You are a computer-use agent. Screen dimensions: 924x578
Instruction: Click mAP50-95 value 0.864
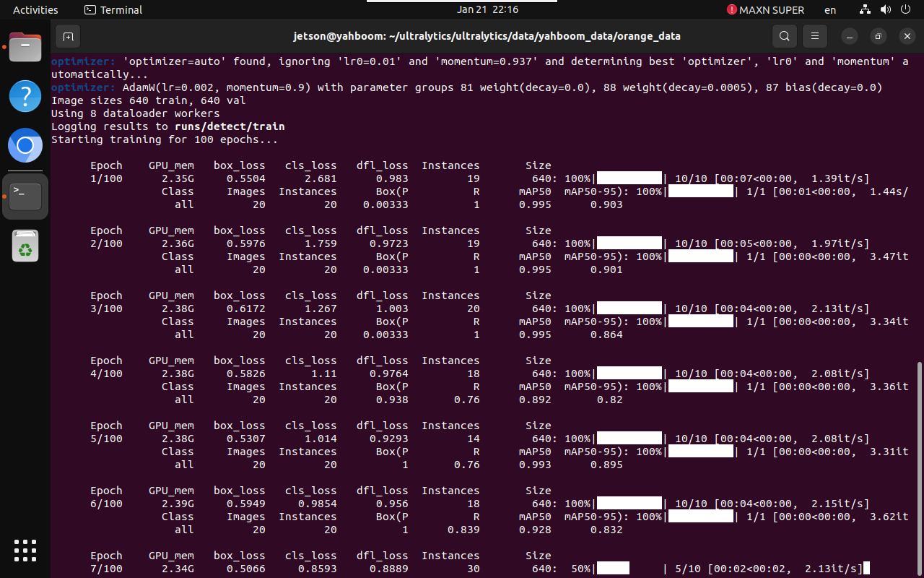tap(606, 335)
